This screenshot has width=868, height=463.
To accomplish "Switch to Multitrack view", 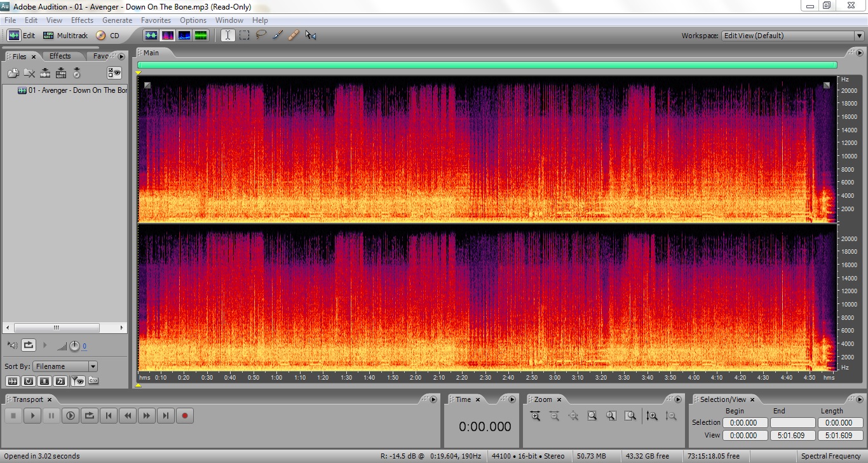I will click(x=65, y=36).
